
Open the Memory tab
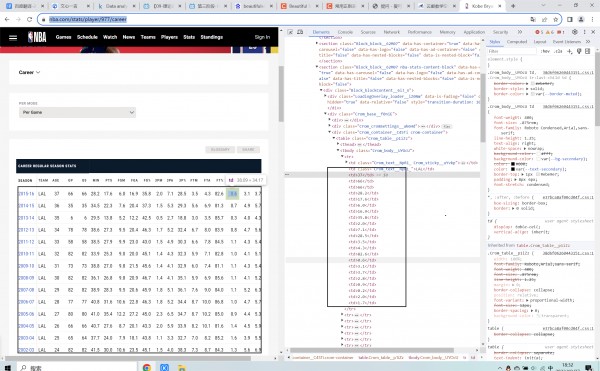[447, 32]
